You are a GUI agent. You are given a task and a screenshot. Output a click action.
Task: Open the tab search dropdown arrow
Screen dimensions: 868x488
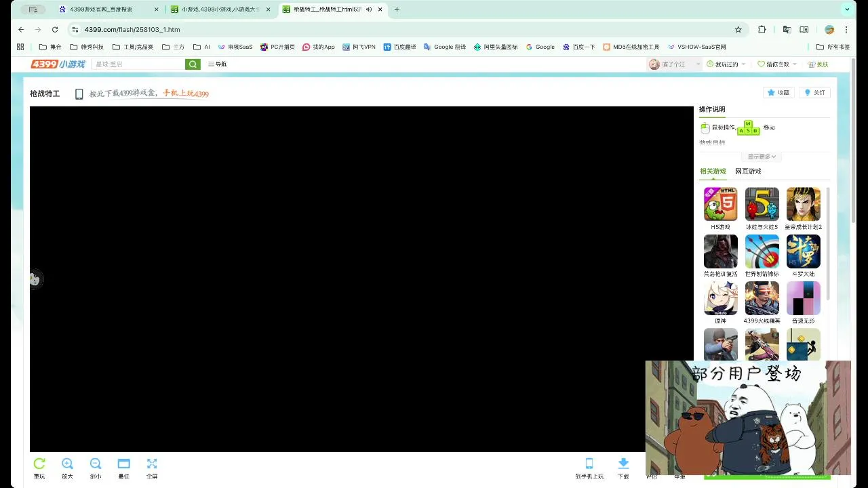tap(848, 9)
